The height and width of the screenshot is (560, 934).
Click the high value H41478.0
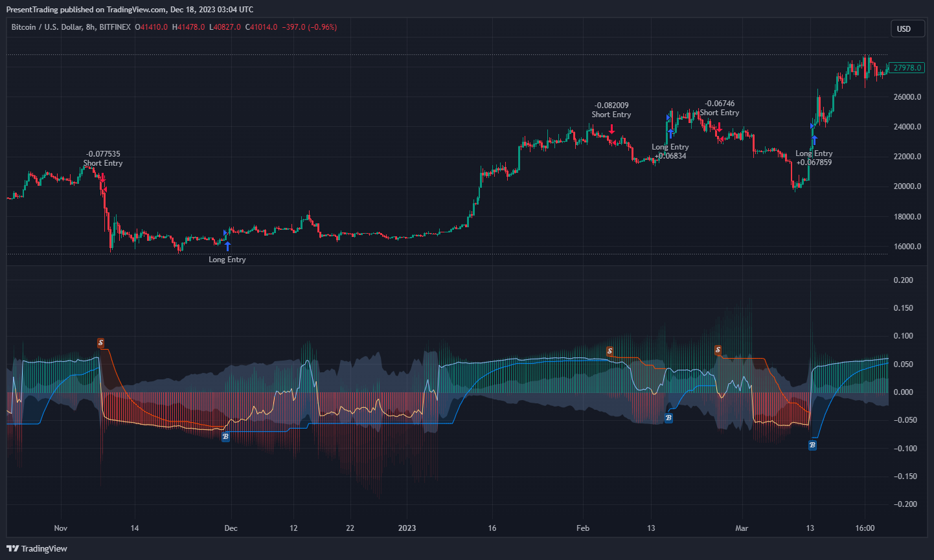(x=188, y=27)
